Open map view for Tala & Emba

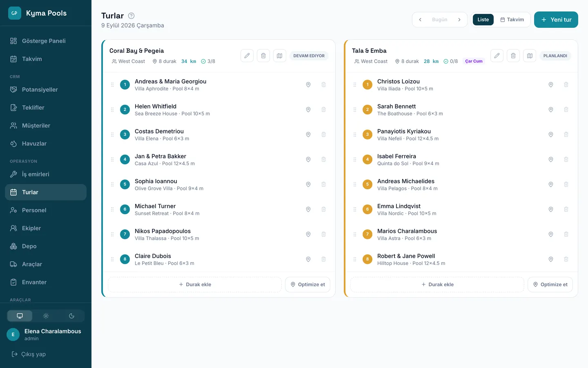pyautogui.click(x=530, y=56)
